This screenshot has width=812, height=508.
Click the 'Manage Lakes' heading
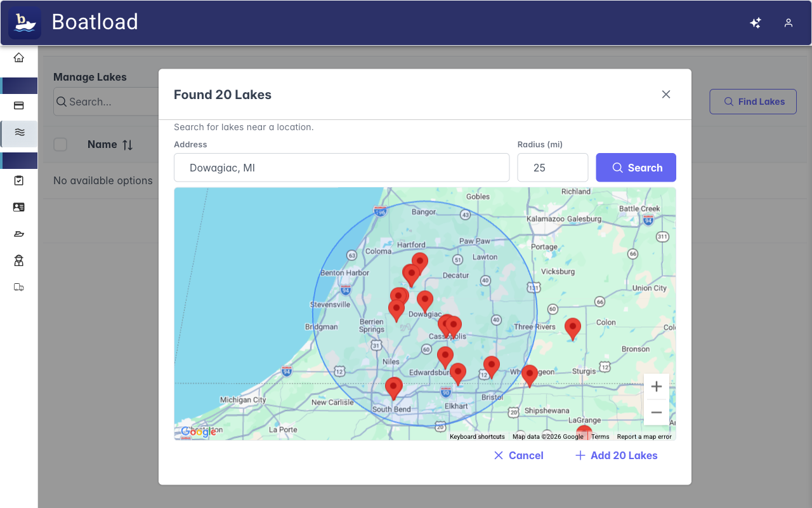click(x=90, y=77)
